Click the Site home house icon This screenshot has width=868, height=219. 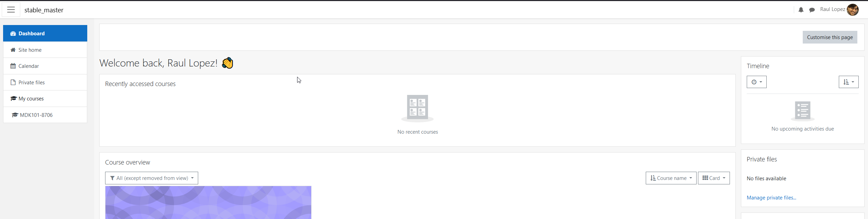[x=13, y=50]
